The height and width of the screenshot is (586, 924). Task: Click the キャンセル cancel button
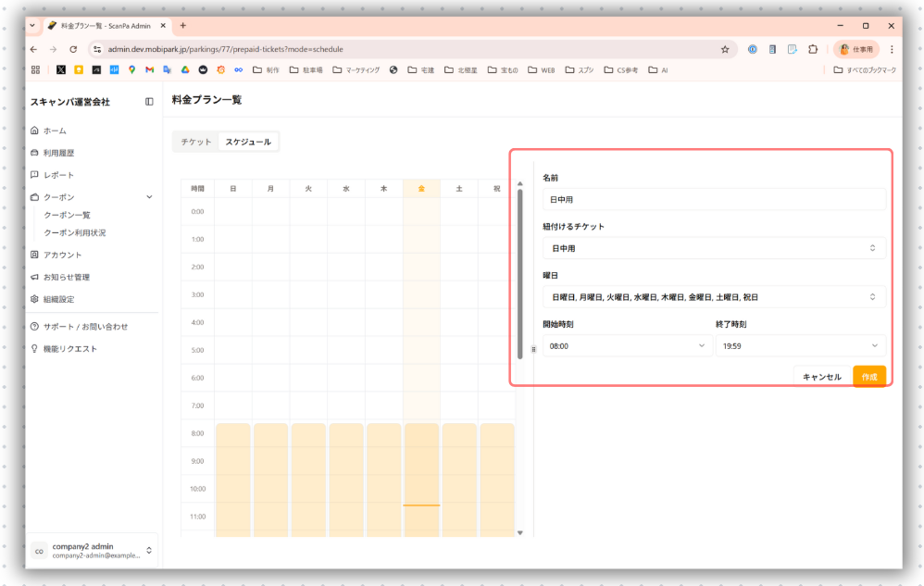point(821,377)
